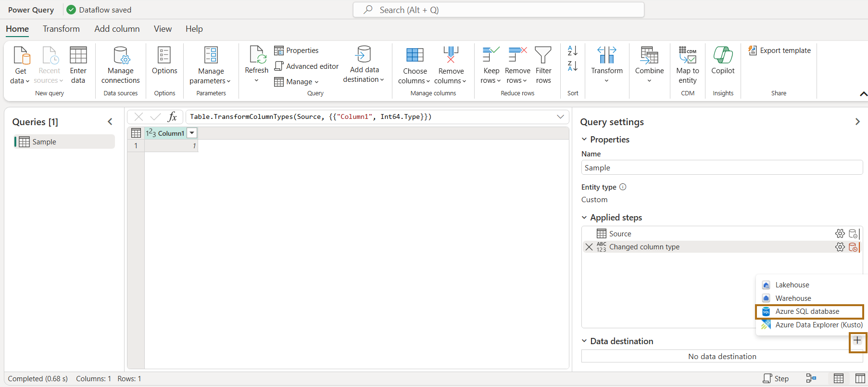Refresh the query preview
The image size is (868, 387).
tap(256, 64)
